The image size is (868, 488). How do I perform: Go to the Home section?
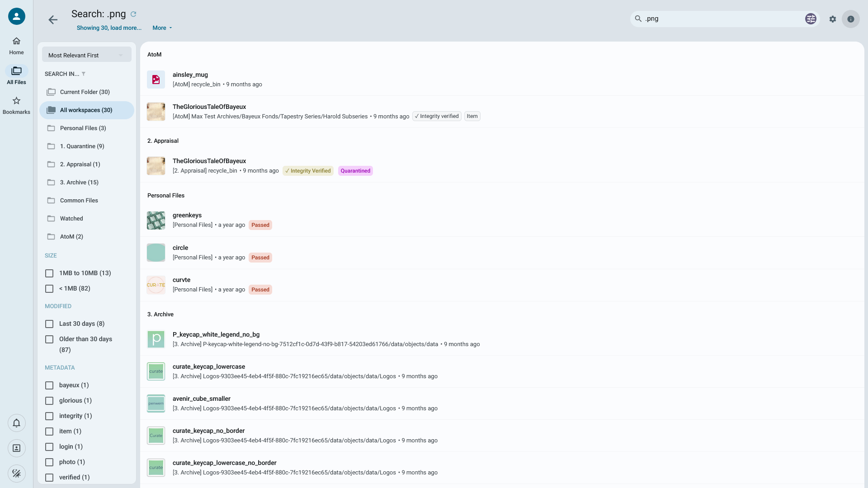tap(16, 45)
